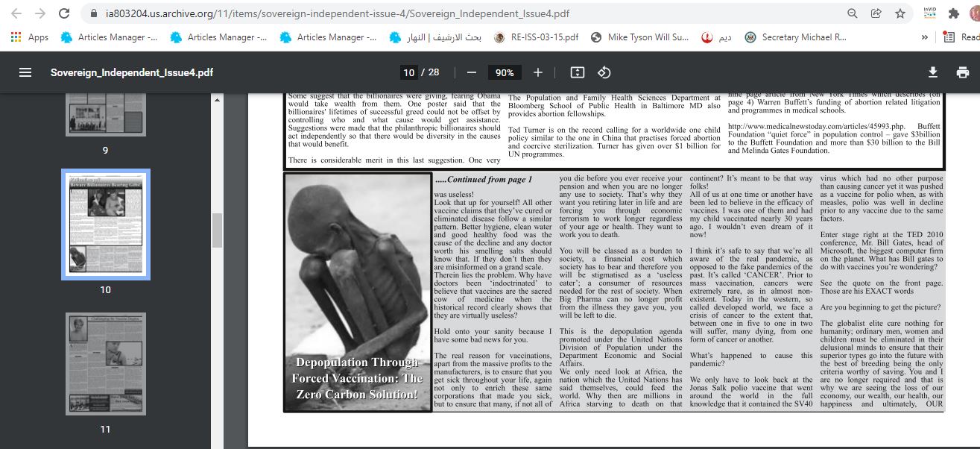Screen dimensions: 980x449
Task: Open the Mike Tyson bookmark
Action: (640, 37)
